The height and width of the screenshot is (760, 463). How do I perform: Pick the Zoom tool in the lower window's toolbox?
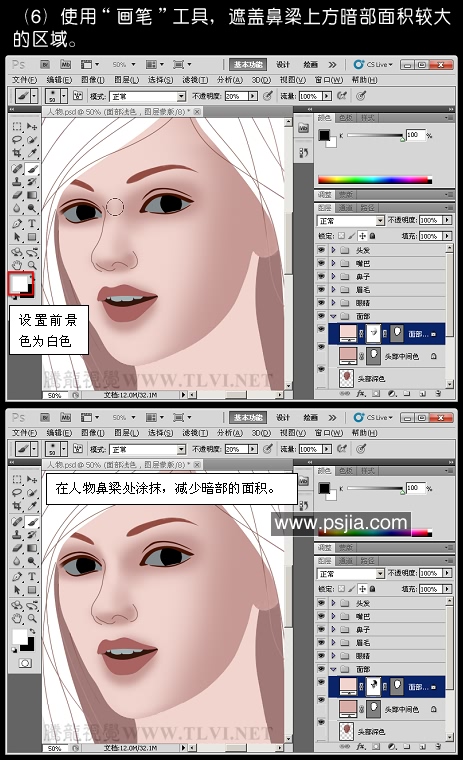pyautogui.click(x=32, y=618)
